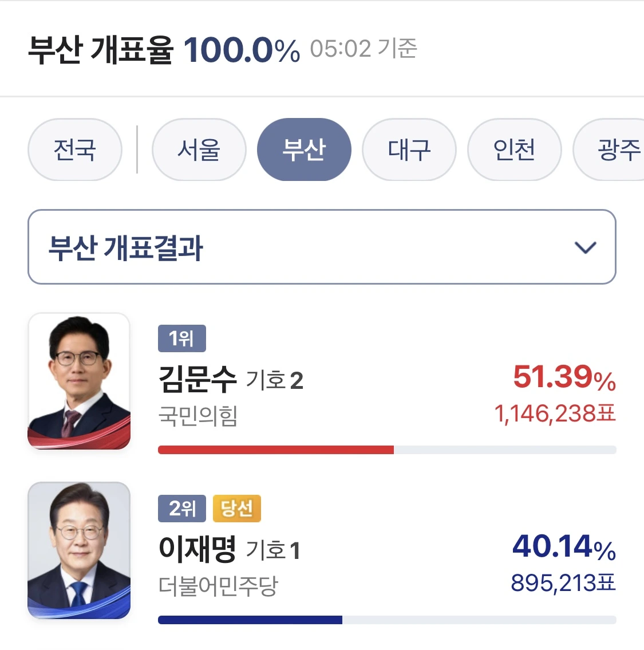Click the candidate name 김문수
The height and width of the screenshot is (650, 644).
click(197, 379)
